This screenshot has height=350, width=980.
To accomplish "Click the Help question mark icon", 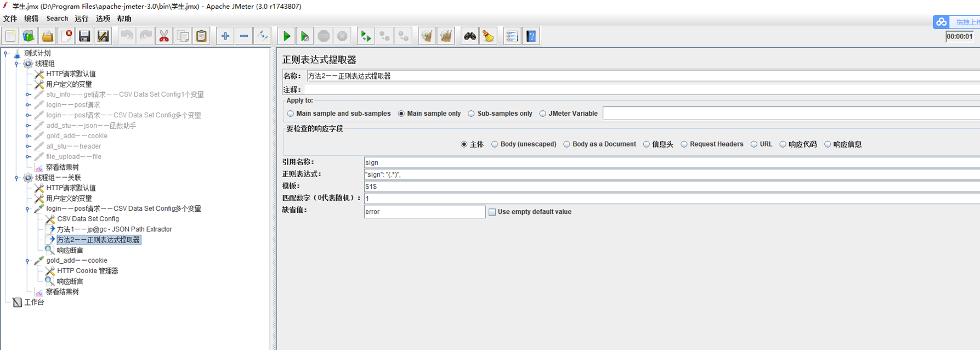I will [531, 37].
